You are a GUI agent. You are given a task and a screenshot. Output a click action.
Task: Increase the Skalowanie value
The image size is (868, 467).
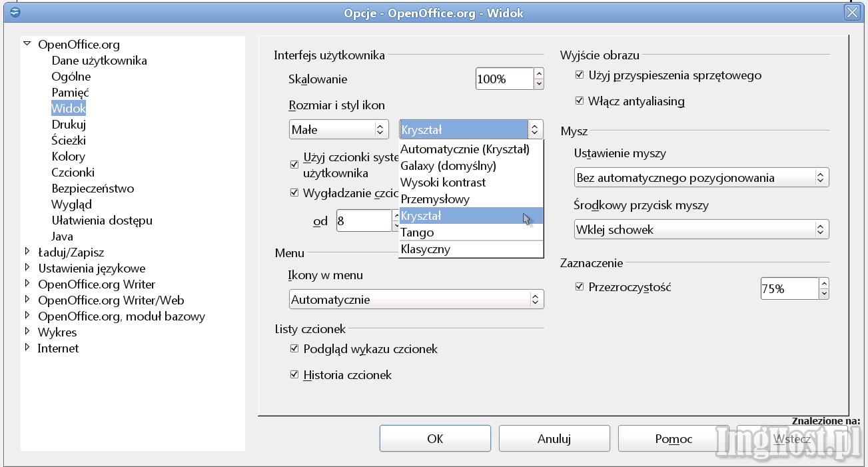pos(539,73)
